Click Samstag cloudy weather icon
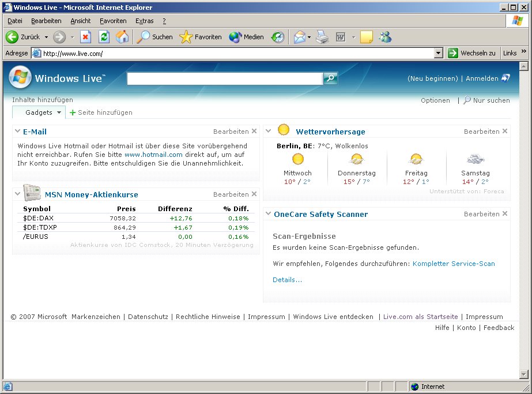This screenshot has width=532, height=394. pyautogui.click(x=476, y=159)
